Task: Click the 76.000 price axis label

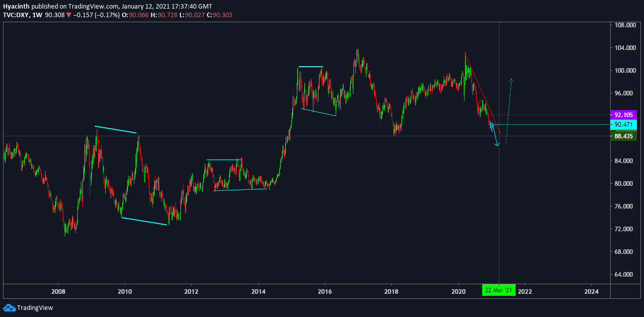Action: click(x=624, y=206)
